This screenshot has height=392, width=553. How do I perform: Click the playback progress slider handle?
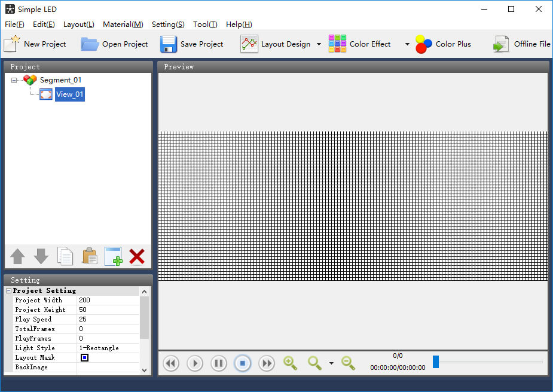436,362
